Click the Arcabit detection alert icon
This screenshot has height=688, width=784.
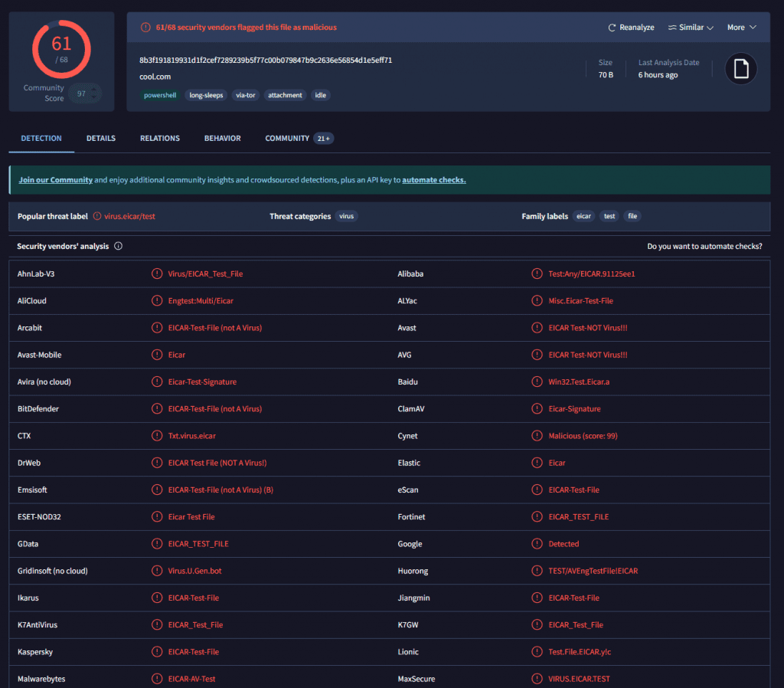157,328
